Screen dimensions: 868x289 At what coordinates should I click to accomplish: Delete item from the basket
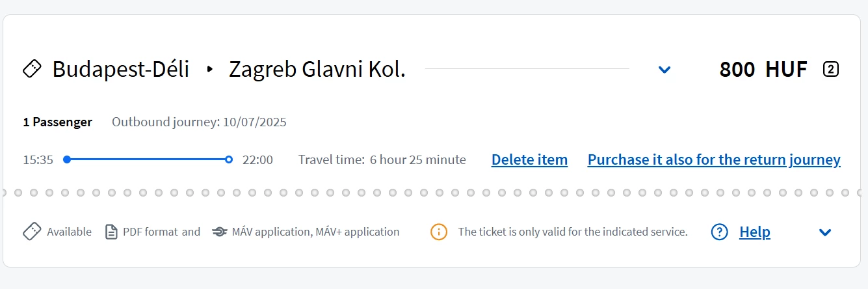click(x=529, y=159)
